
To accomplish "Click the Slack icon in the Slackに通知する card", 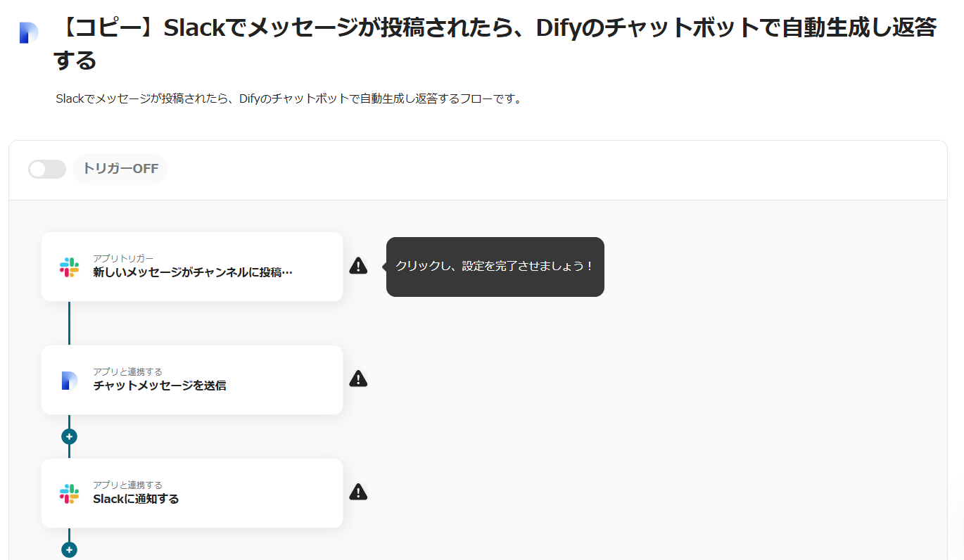I will [x=69, y=493].
